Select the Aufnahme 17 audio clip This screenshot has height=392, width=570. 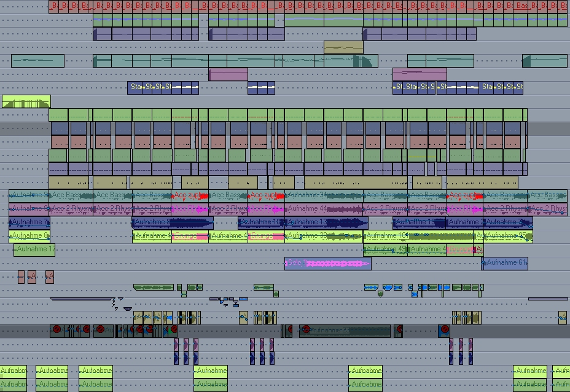pyautogui.click(x=34, y=250)
